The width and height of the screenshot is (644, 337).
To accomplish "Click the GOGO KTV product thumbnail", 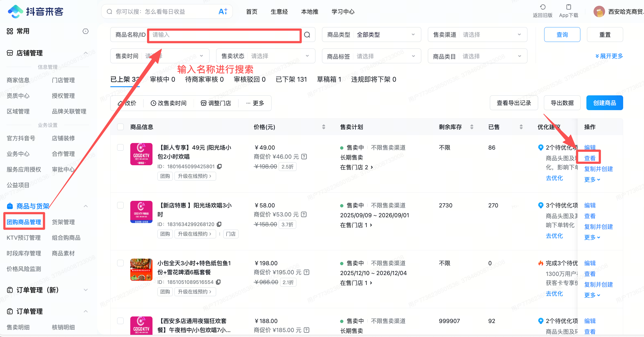I will tap(141, 154).
